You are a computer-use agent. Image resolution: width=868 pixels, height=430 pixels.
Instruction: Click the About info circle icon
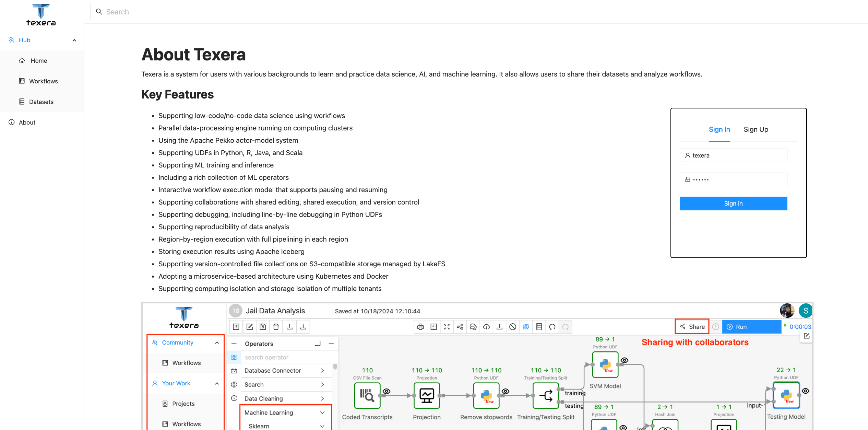click(12, 122)
